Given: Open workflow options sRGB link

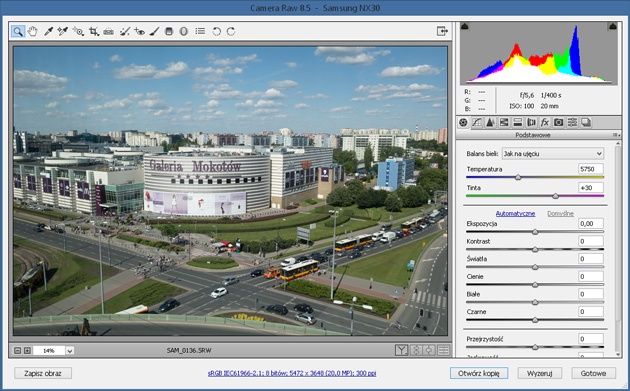Looking at the screenshot, I should 292,373.
